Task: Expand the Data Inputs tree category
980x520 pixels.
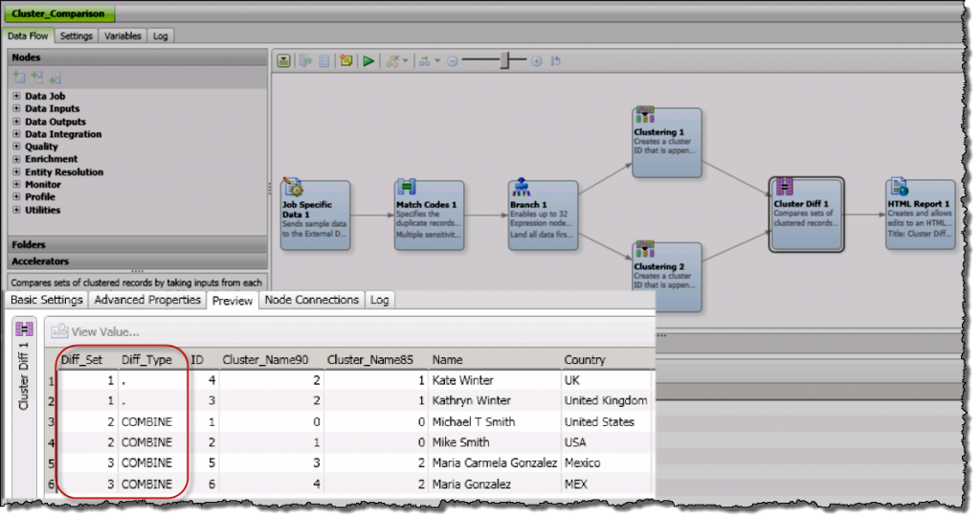Action: coord(16,109)
